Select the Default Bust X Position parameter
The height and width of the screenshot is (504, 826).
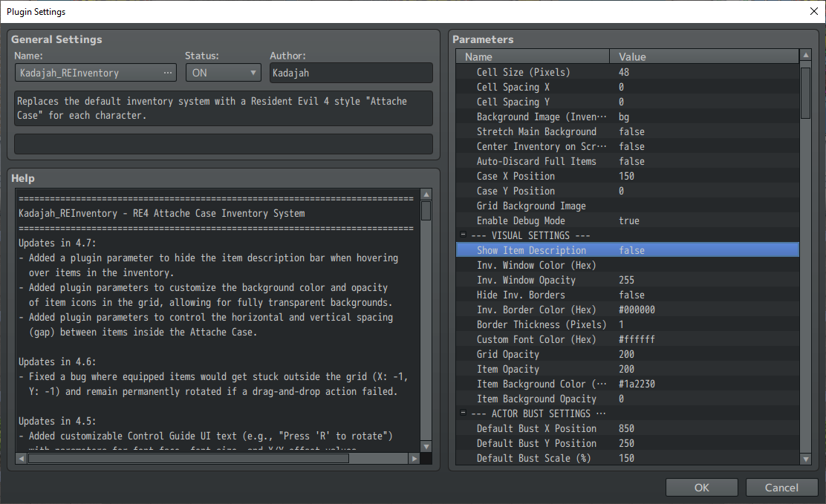[628, 428]
